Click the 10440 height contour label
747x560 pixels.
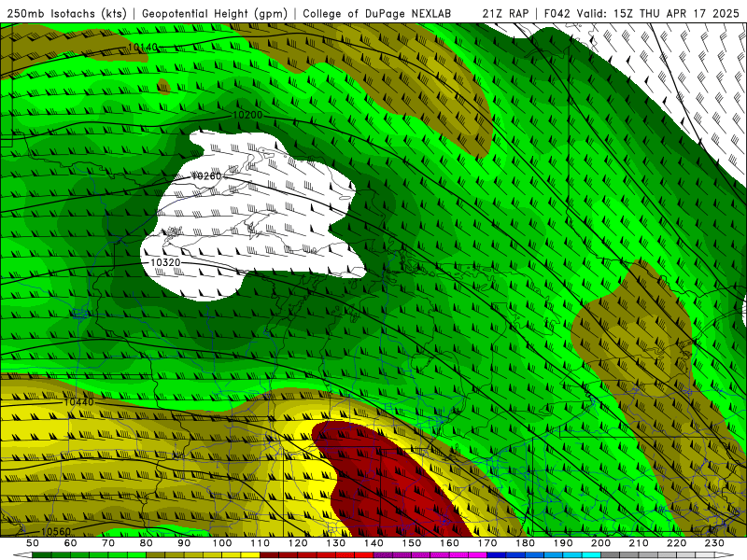point(78,402)
